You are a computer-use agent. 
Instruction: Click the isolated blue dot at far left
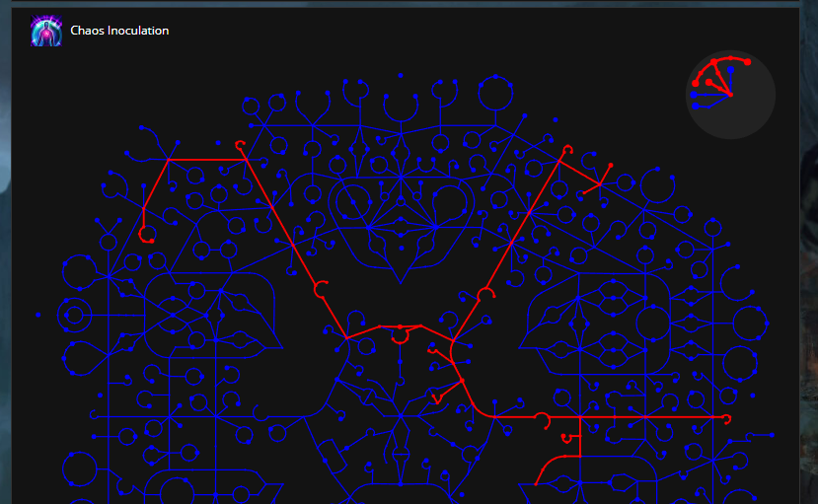38,315
